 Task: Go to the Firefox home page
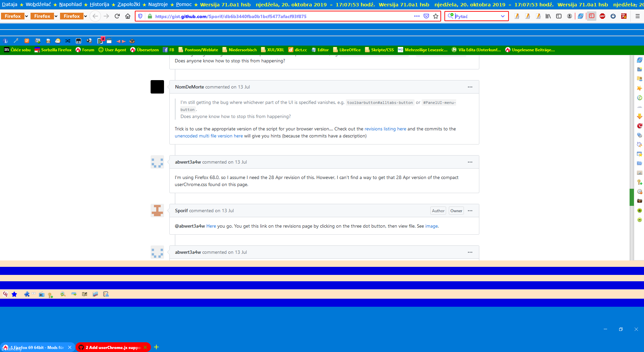point(128,16)
